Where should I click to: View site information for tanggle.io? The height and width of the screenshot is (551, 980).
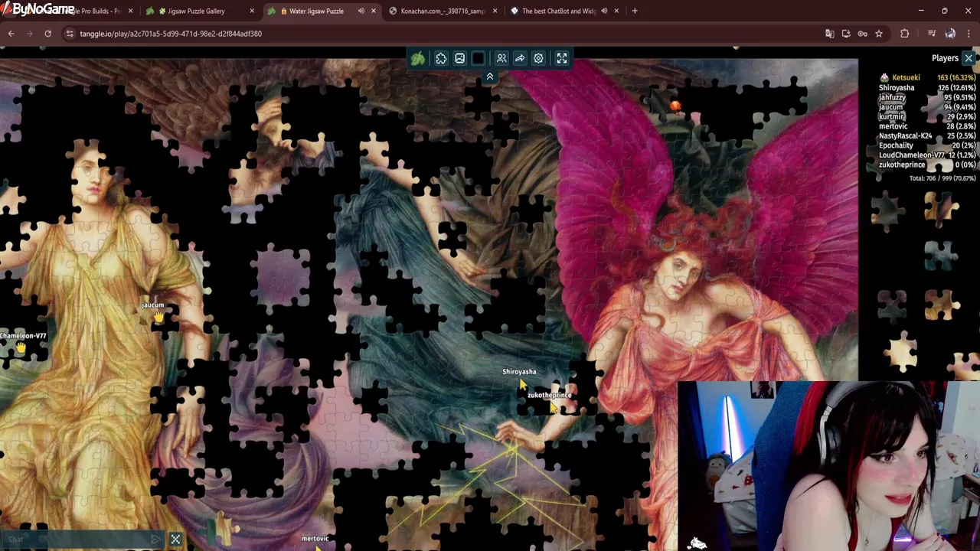click(70, 34)
